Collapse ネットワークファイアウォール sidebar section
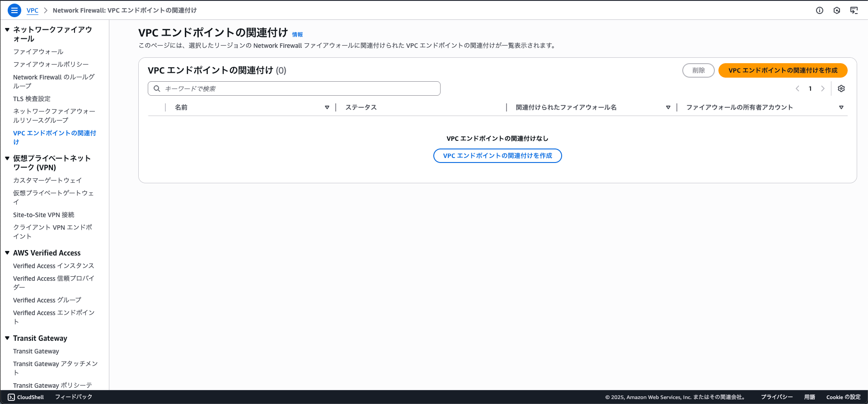Screen dimensions: 868x404 (x=7, y=30)
